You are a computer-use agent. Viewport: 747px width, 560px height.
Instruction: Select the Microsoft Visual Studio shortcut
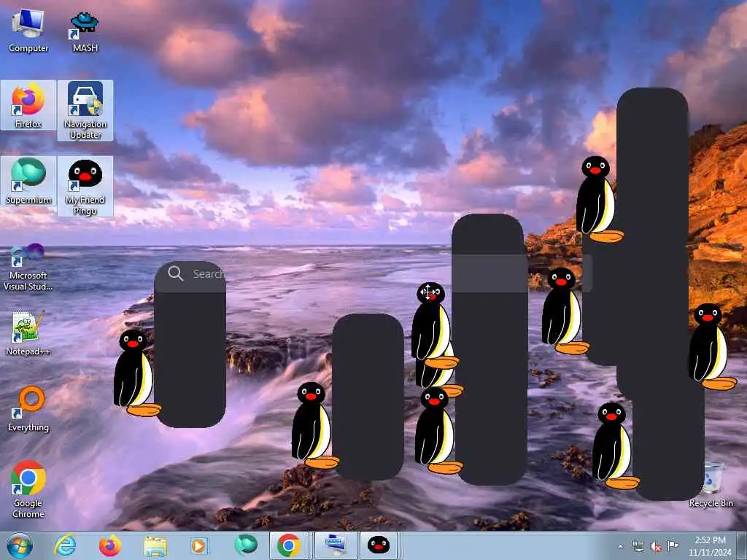(x=28, y=267)
